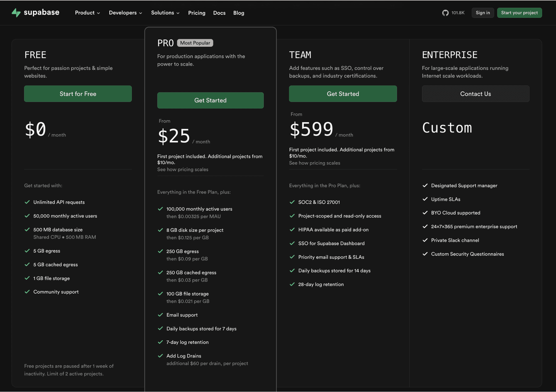Expand the Developers dropdown chevron
This screenshot has width=556, height=392.
[141, 13]
